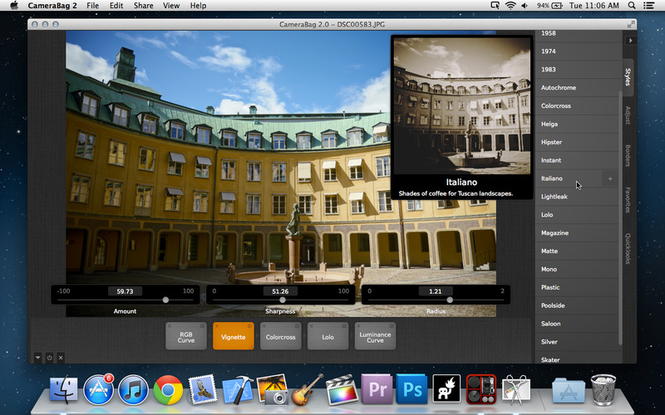The width and height of the screenshot is (665, 415).
Task: Open the Apple menu
Action: [14, 6]
